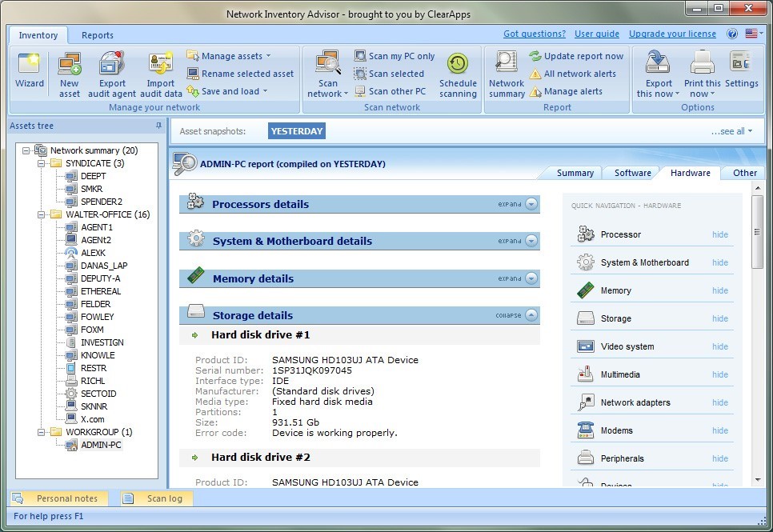The height and width of the screenshot is (532, 773).
Task: Click Import audit data
Action: click(x=160, y=72)
